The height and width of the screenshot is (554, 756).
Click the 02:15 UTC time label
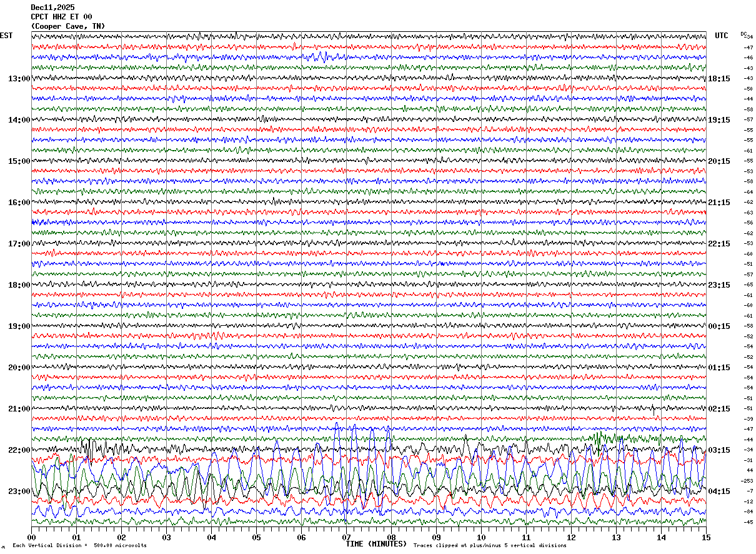click(x=719, y=409)
